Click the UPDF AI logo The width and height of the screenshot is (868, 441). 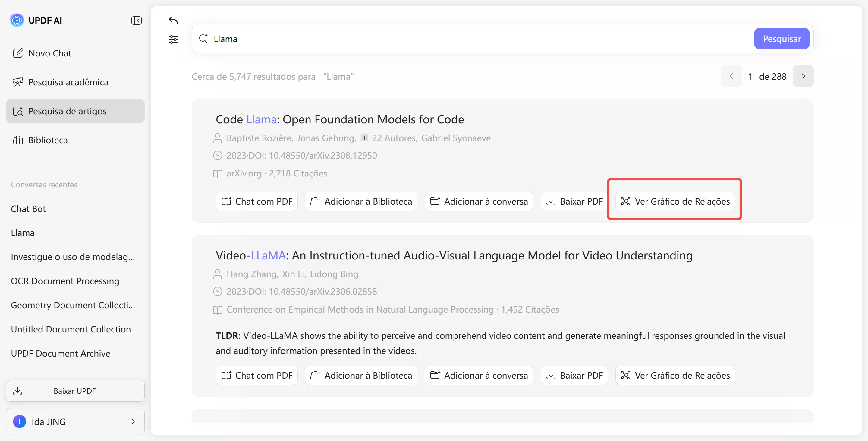pos(17,20)
